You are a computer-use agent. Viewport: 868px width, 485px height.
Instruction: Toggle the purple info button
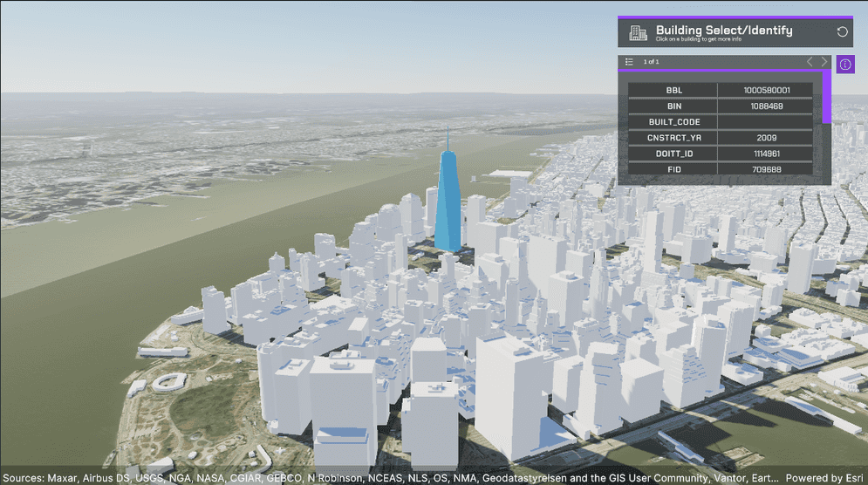click(844, 65)
